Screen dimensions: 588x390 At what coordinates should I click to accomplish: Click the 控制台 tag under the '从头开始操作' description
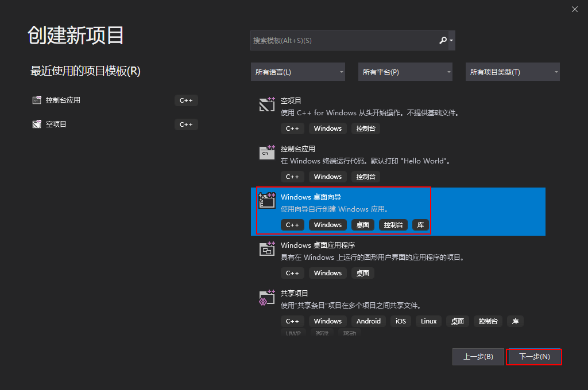(366, 128)
